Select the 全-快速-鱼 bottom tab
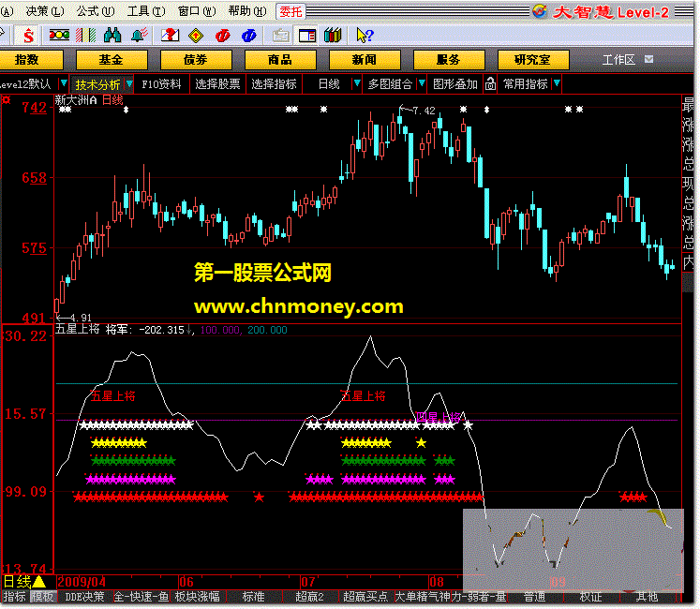700x609 pixels. [x=141, y=597]
